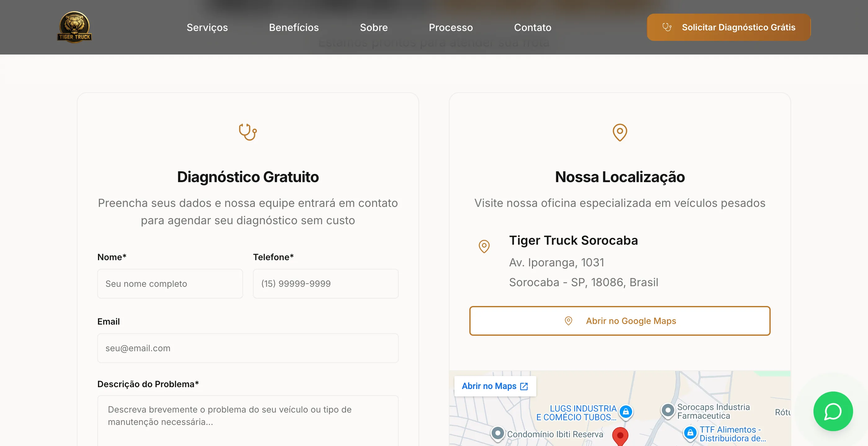
Task: Click the stethoscope icon above Diagnóstico Gratuito
Action: pyautogui.click(x=248, y=132)
